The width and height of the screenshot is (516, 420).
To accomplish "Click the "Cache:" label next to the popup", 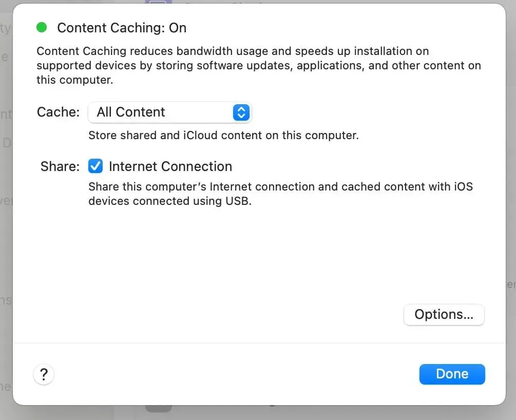I will (58, 112).
